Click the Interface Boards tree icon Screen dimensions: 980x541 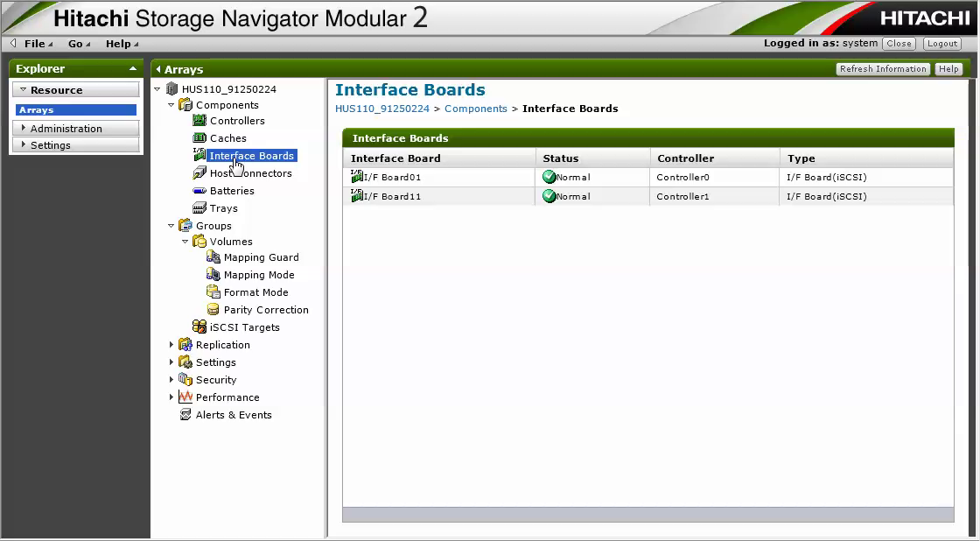pyautogui.click(x=199, y=154)
